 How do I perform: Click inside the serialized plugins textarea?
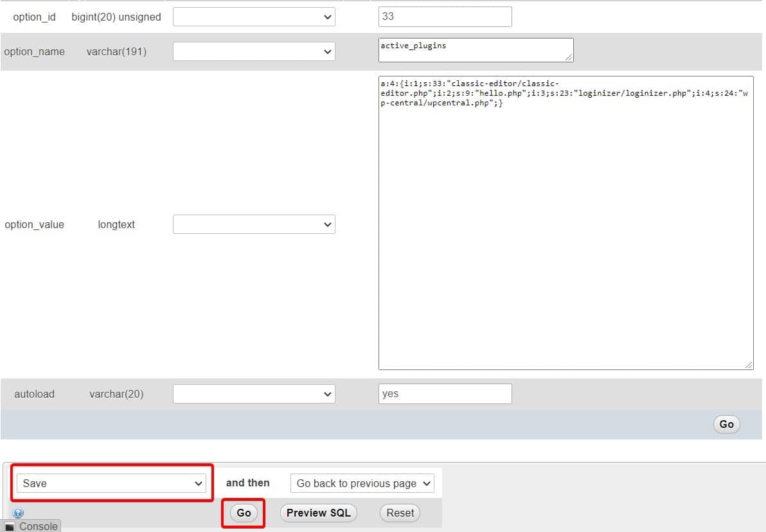[566, 225]
